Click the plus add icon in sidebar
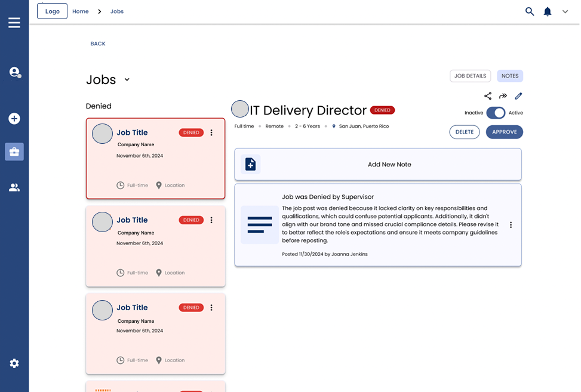 14,119
